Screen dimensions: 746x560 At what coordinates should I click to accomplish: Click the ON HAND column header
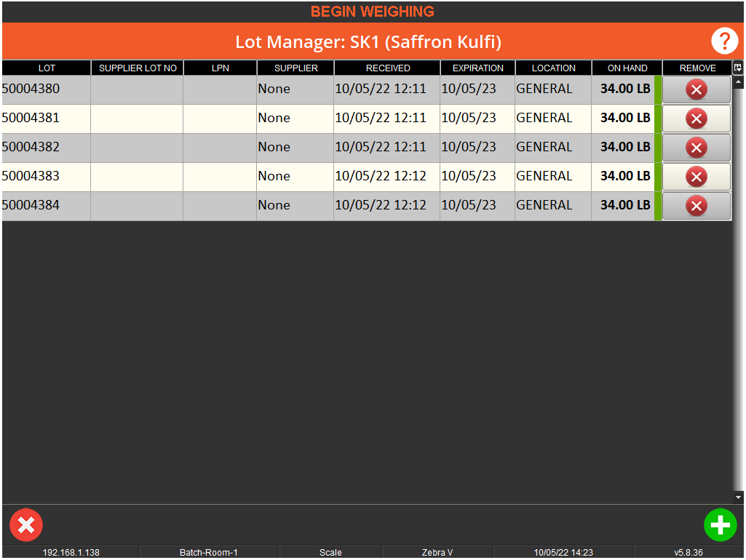click(x=627, y=68)
